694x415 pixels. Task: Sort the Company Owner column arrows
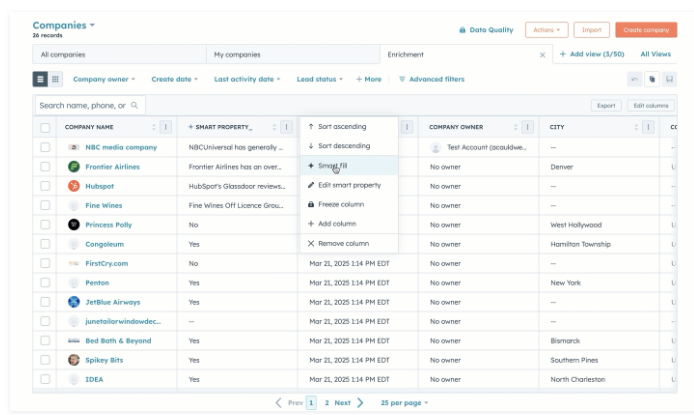(516, 127)
